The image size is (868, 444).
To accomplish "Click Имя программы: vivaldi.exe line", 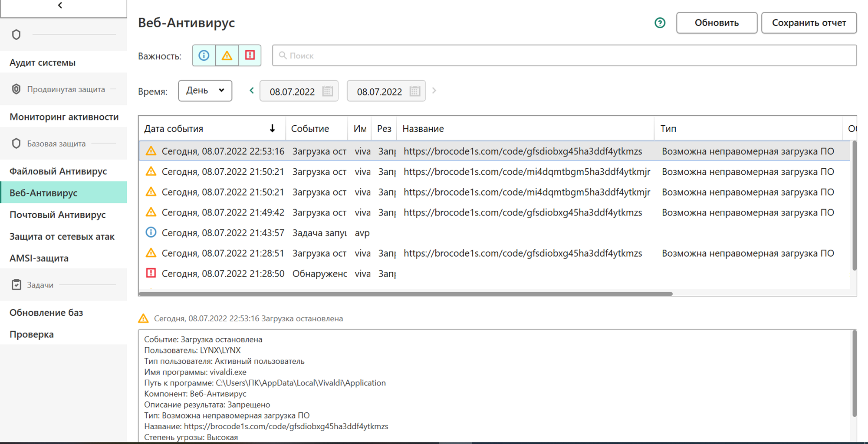I will [x=195, y=372].
